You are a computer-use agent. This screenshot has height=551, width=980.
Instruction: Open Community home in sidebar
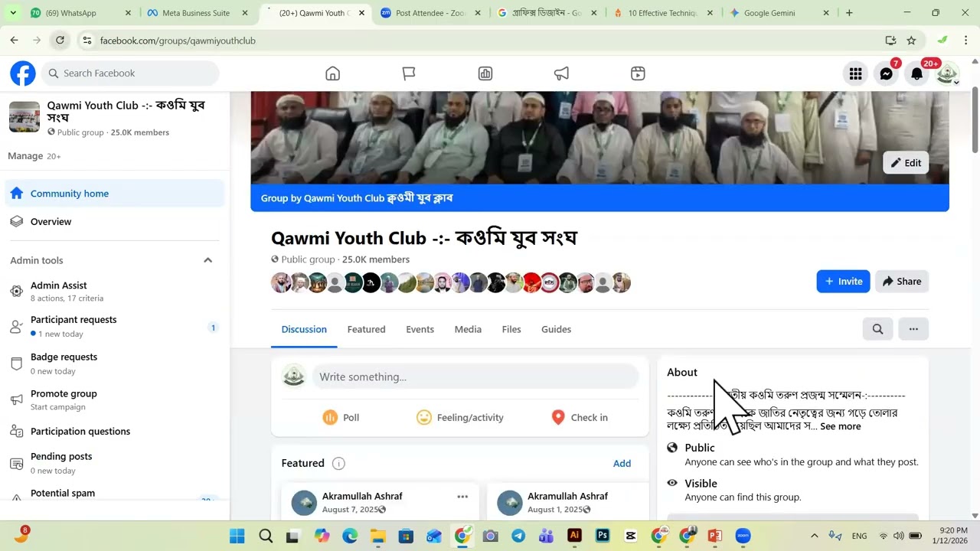pyautogui.click(x=115, y=194)
